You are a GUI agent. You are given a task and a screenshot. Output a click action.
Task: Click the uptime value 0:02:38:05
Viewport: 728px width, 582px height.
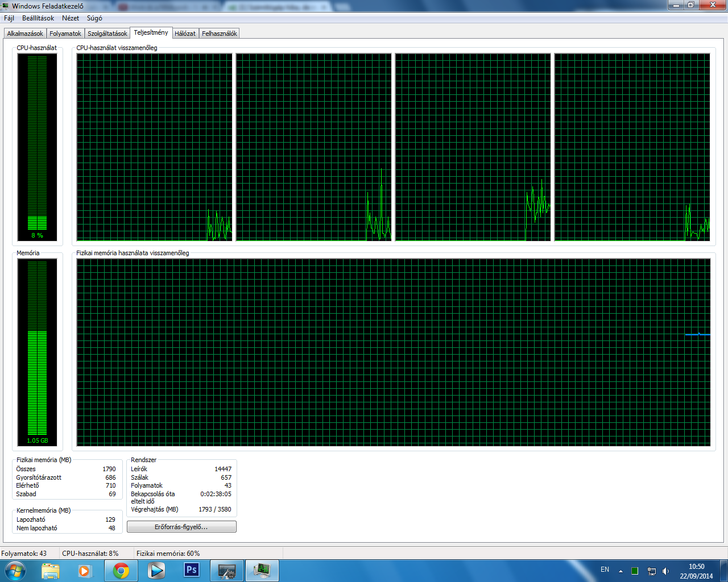216,494
